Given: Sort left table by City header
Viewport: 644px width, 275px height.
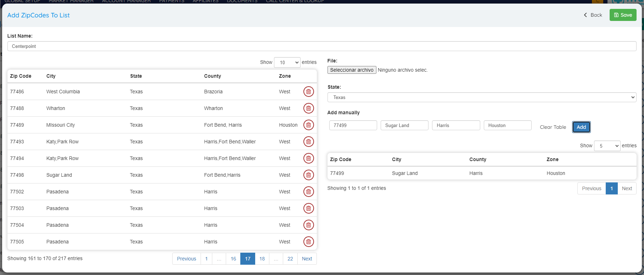Looking at the screenshot, I should tap(51, 76).
